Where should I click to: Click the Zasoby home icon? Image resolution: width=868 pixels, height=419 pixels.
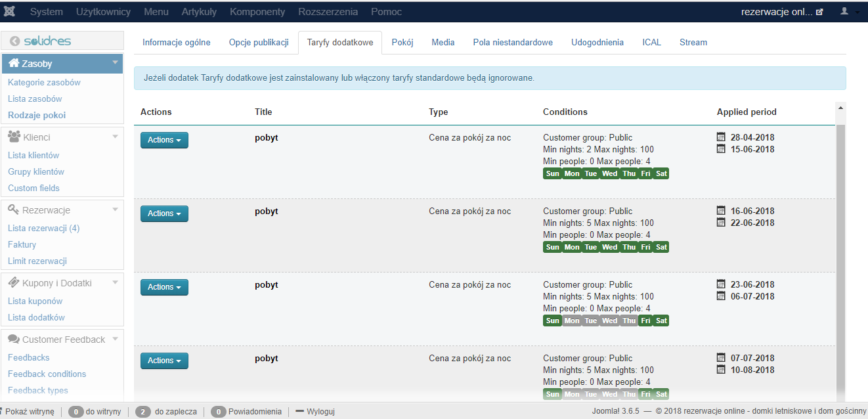(14, 64)
